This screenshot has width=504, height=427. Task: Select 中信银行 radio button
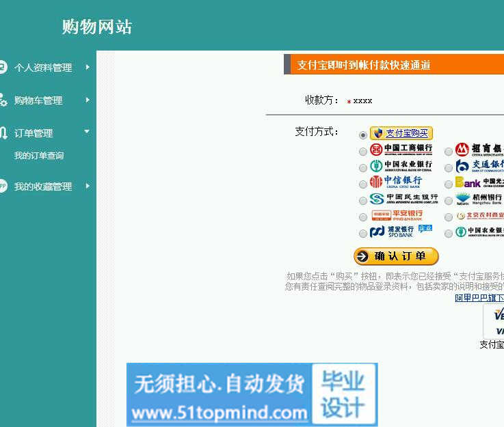(x=363, y=184)
